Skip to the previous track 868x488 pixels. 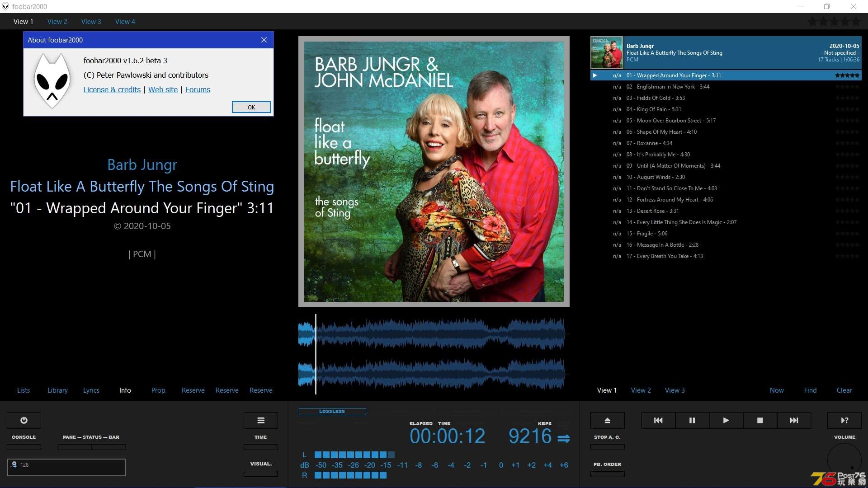[658, 420]
